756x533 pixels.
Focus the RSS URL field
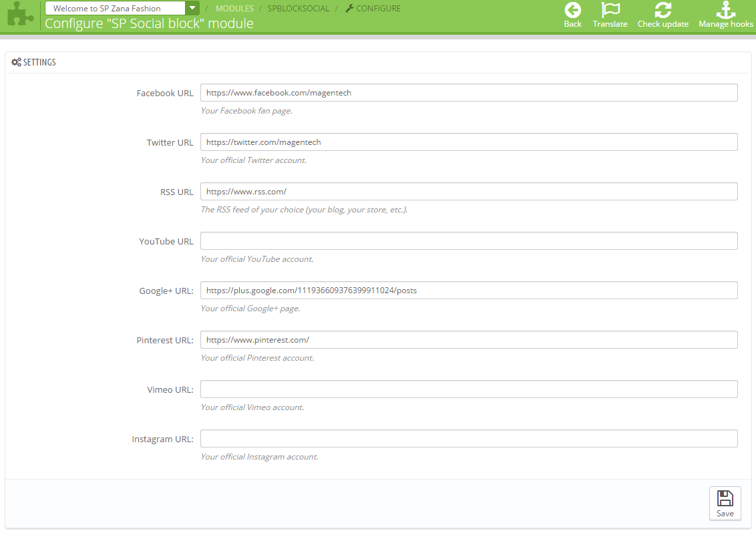tap(469, 192)
